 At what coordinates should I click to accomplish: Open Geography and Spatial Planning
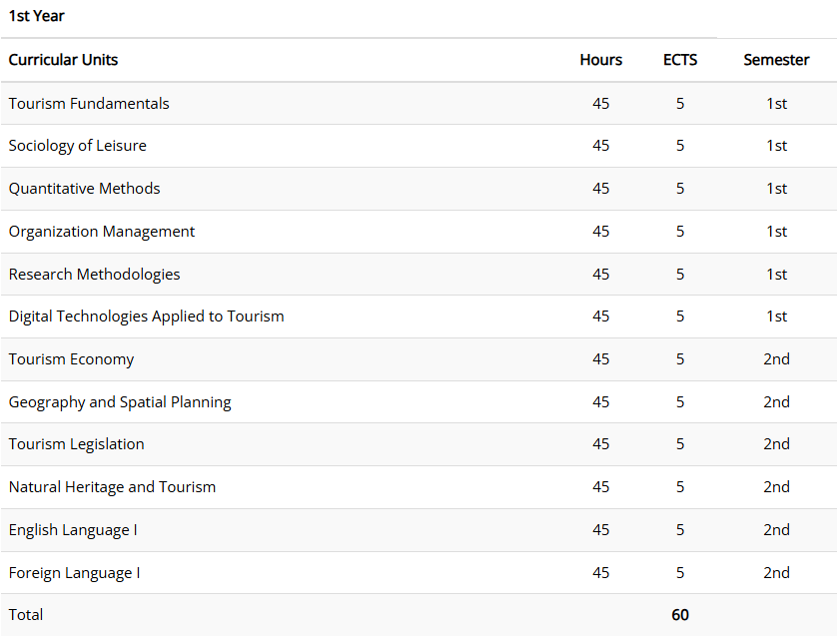point(120,402)
